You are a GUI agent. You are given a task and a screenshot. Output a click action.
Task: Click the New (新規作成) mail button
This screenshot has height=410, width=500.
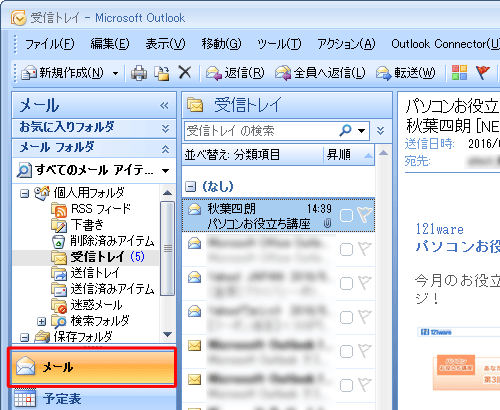pos(62,73)
